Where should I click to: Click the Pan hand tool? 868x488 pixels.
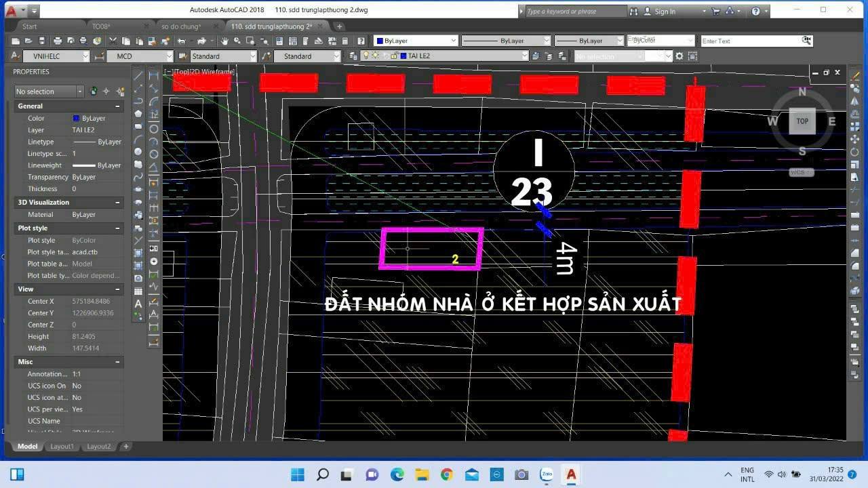(x=224, y=41)
